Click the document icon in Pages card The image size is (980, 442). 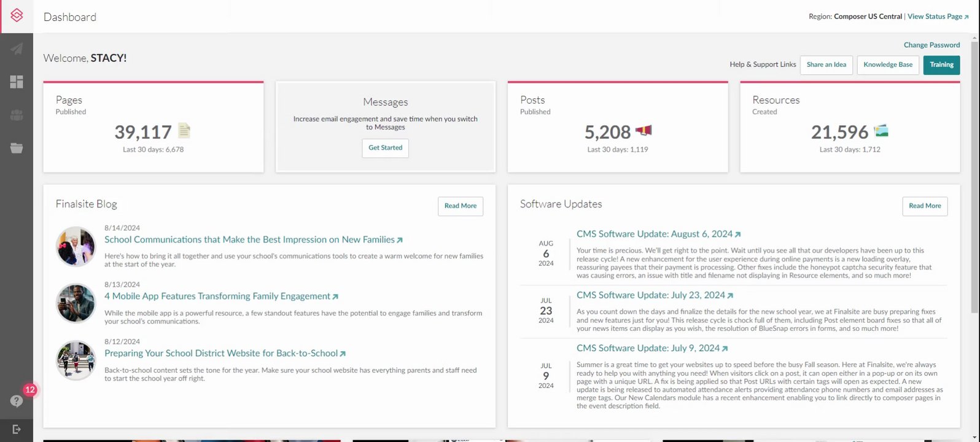coord(184,131)
